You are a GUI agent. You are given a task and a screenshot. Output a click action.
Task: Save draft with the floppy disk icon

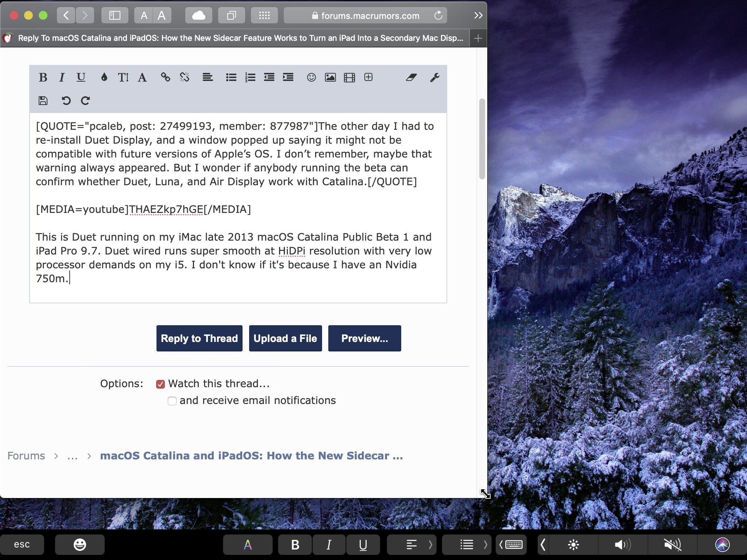click(x=43, y=101)
